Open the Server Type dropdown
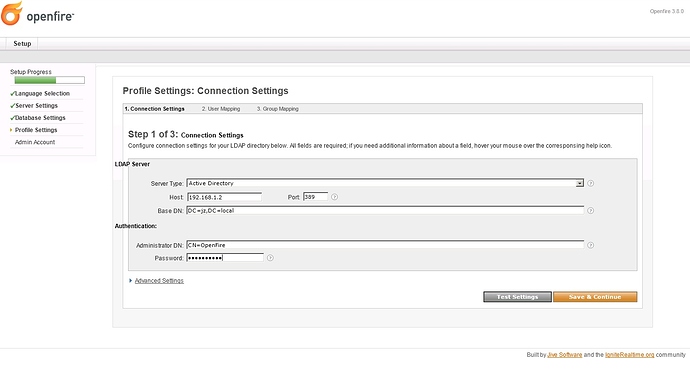Viewport: 690px width, 389px height. (385, 183)
